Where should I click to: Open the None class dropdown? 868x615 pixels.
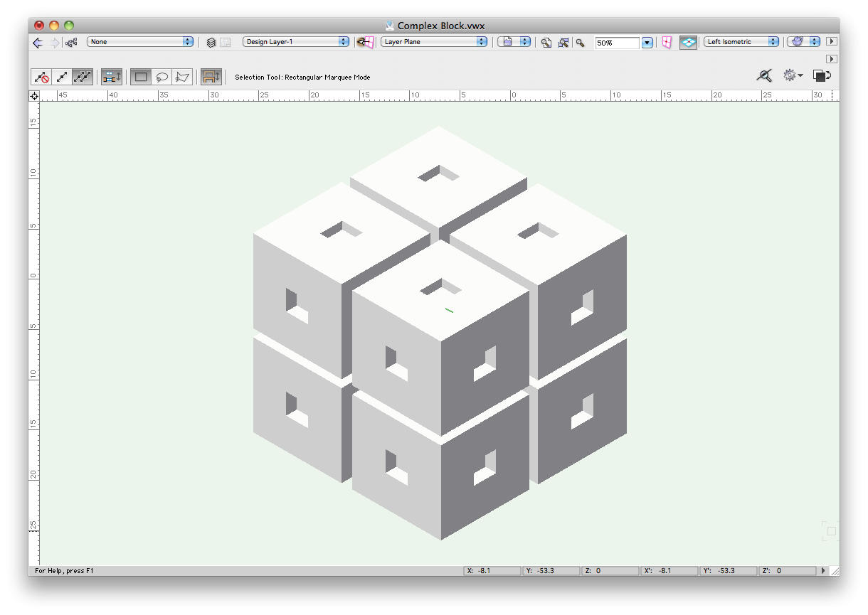(140, 42)
